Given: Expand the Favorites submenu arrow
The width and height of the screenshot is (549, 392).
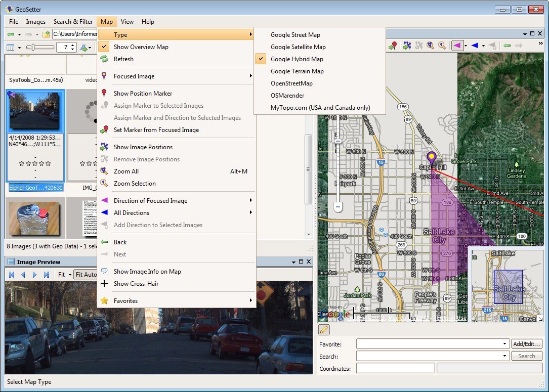Looking at the screenshot, I should point(250,300).
